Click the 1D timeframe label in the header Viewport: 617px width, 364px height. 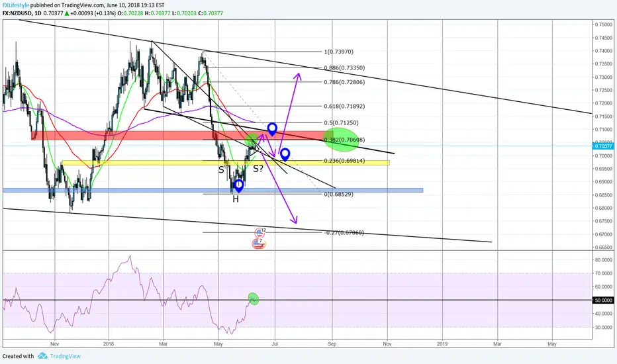click(38, 13)
